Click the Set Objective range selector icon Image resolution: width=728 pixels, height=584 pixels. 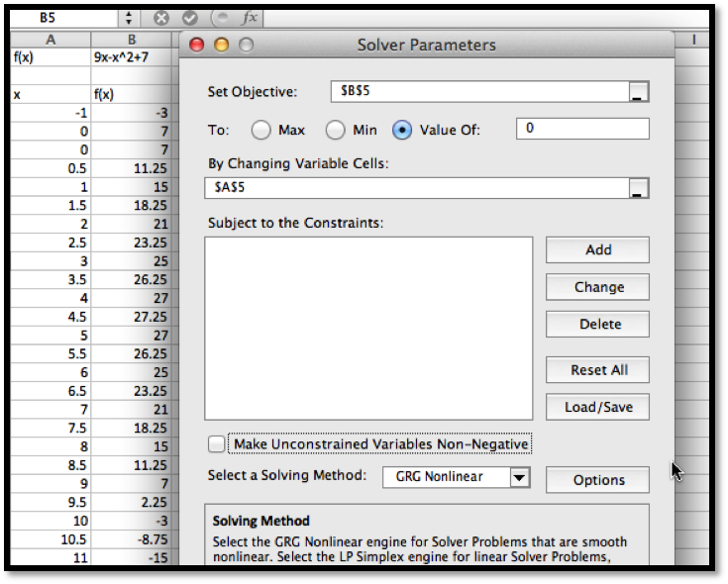click(x=639, y=92)
